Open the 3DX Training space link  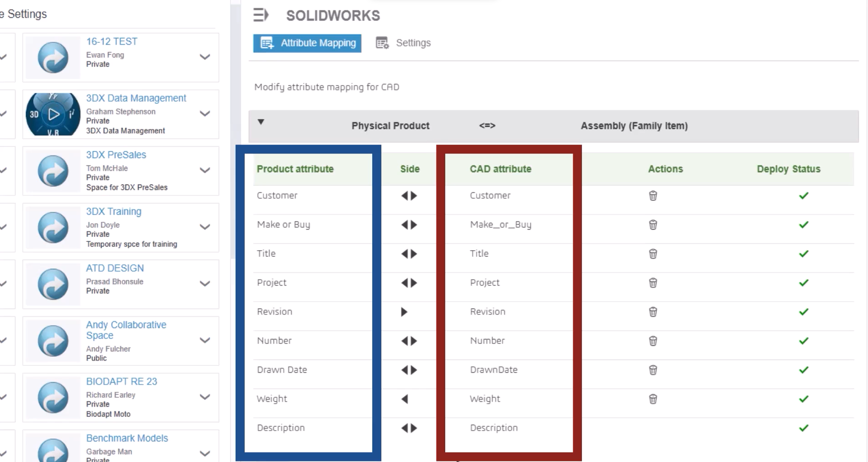(x=114, y=211)
